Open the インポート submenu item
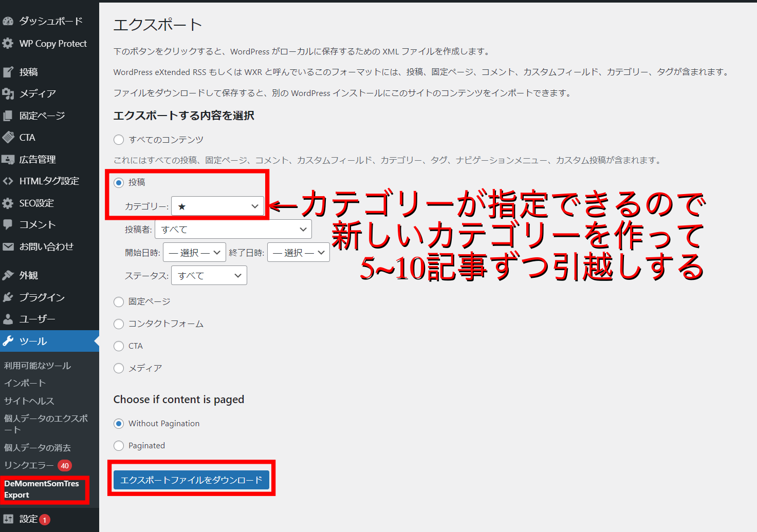This screenshot has height=532, width=757. tap(25, 383)
